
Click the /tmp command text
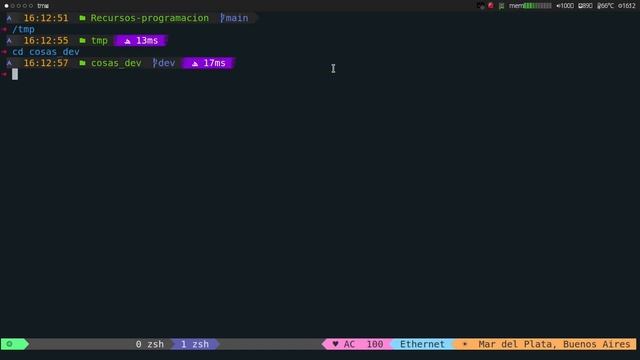coord(23,29)
